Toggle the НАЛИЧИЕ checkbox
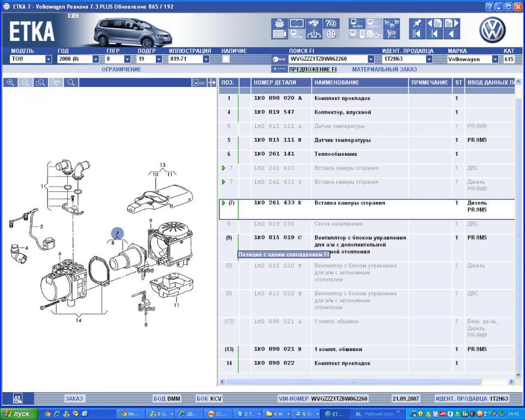The height and width of the screenshot is (420, 525). point(226,59)
